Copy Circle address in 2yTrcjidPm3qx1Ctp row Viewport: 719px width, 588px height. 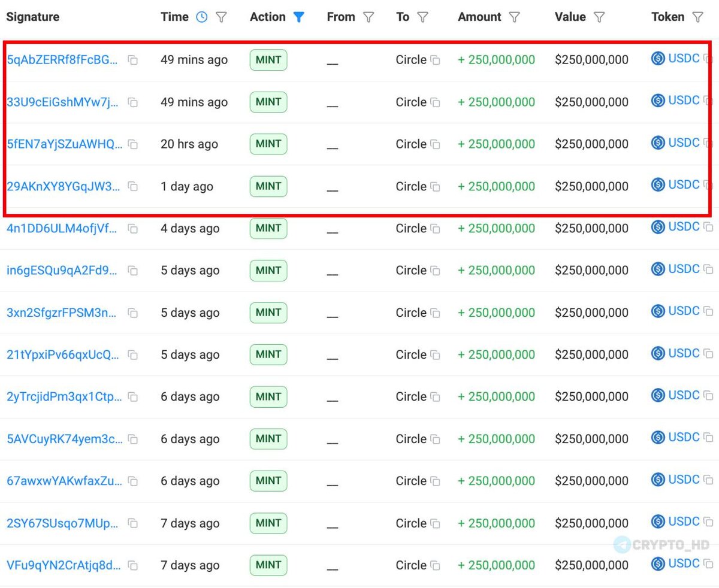(x=436, y=397)
